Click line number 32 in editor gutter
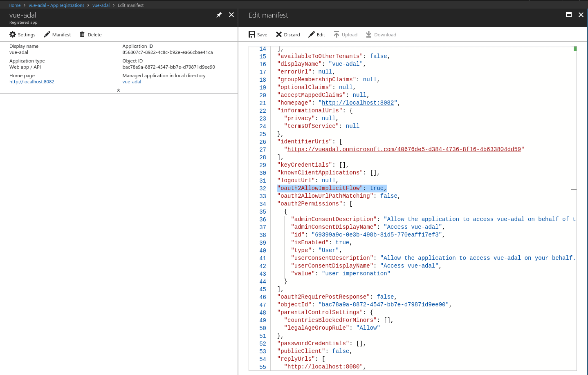Viewport: 588px width, 375px height. coord(263,188)
